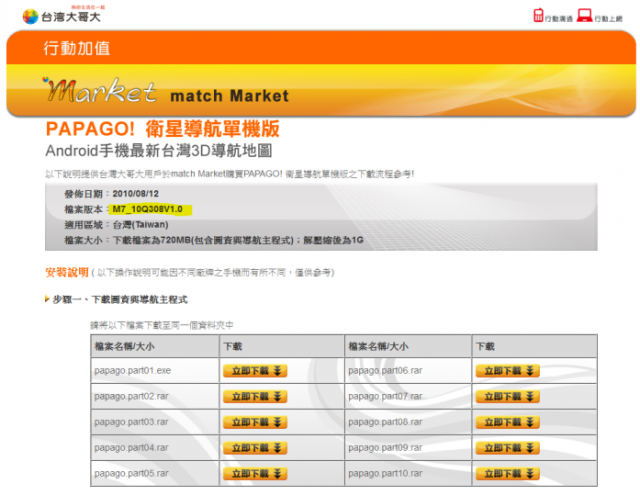
Task: Select the file name papago.part05.rar
Action: (x=131, y=473)
